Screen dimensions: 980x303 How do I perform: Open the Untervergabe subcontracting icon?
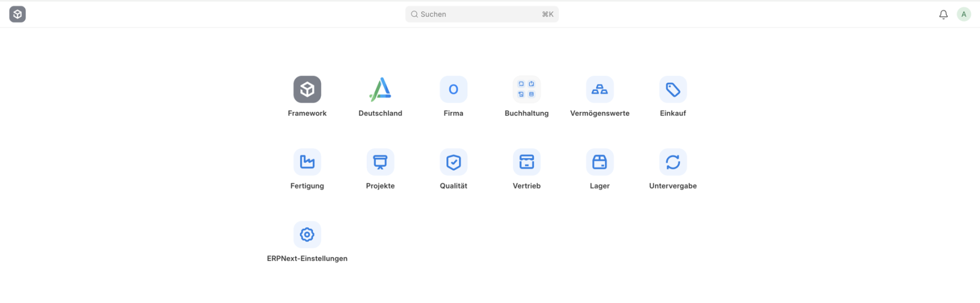click(x=673, y=162)
